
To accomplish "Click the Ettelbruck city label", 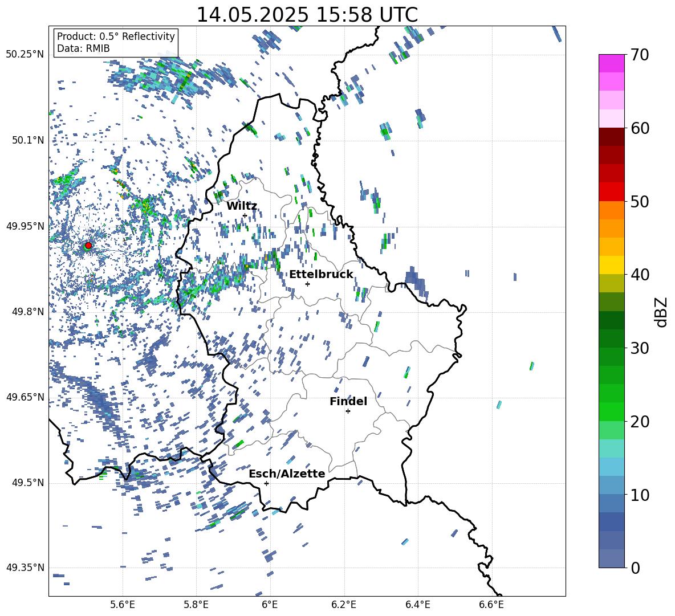I will (321, 275).
